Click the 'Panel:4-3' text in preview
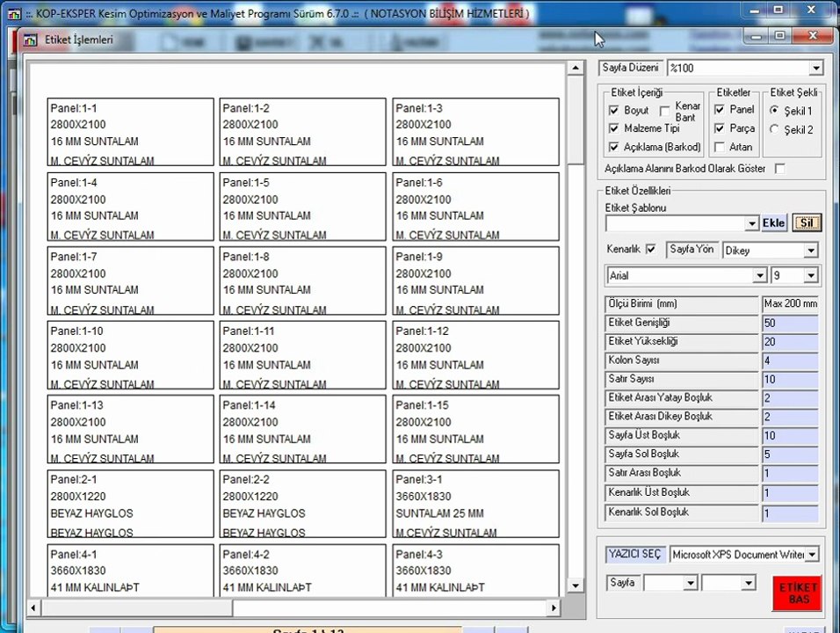The height and width of the screenshot is (633, 840). click(419, 554)
